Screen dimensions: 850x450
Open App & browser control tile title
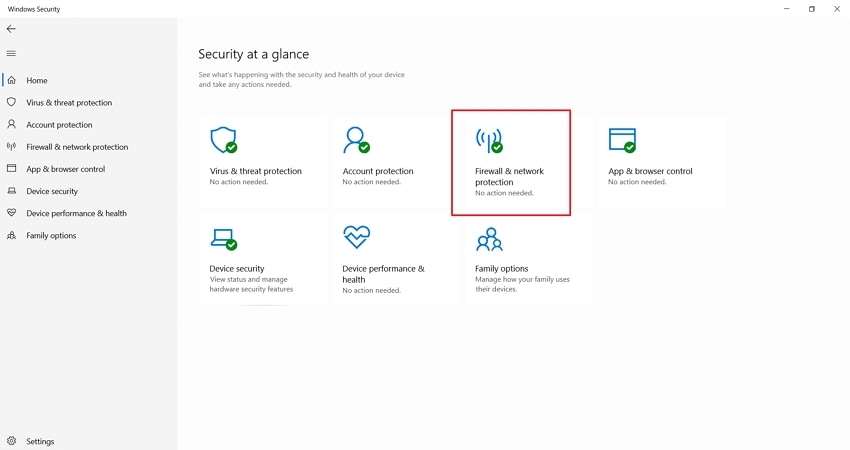pyautogui.click(x=650, y=171)
